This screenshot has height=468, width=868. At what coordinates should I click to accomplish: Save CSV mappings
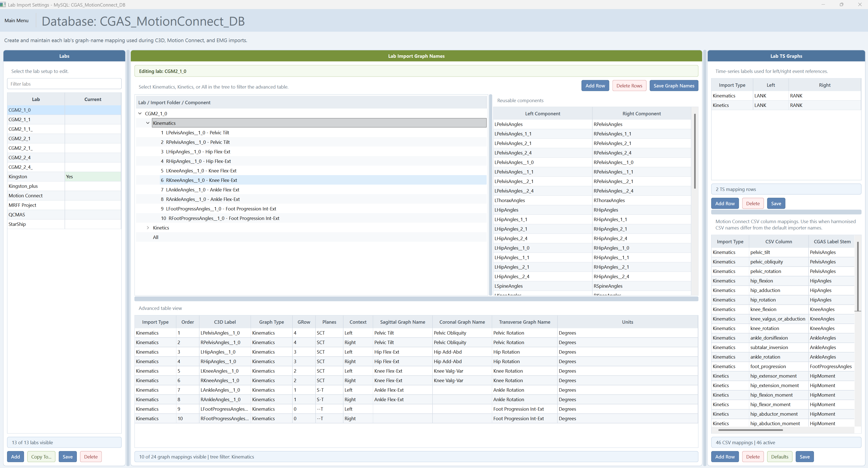(x=805, y=457)
